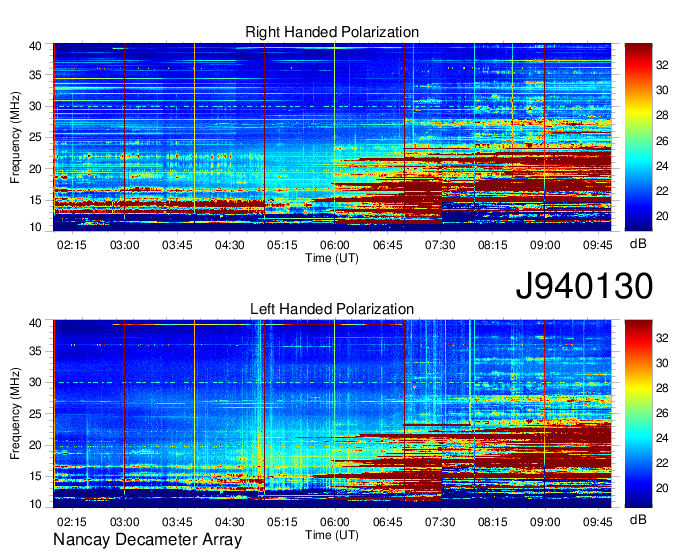Viewport: 680px width, 552px height.
Task: Click the bottom plot's Frequency (MHz) axis label
Action: tap(15, 414)
